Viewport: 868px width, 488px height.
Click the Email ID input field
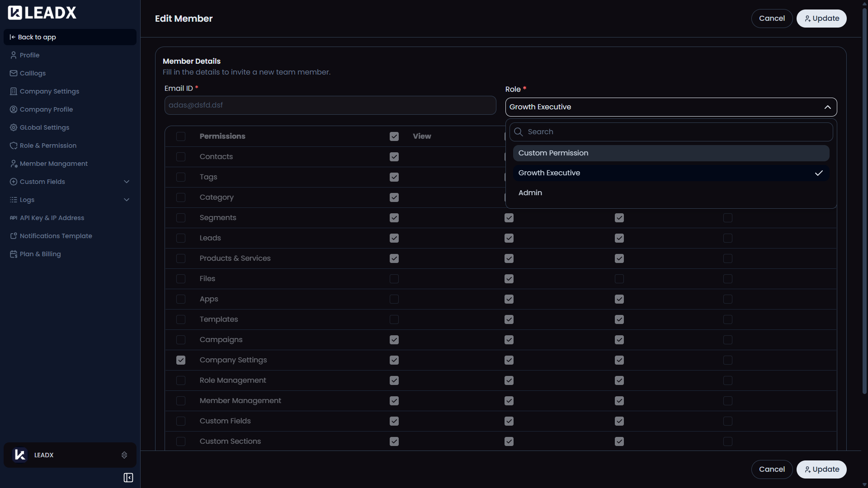(x=330, y=105)
